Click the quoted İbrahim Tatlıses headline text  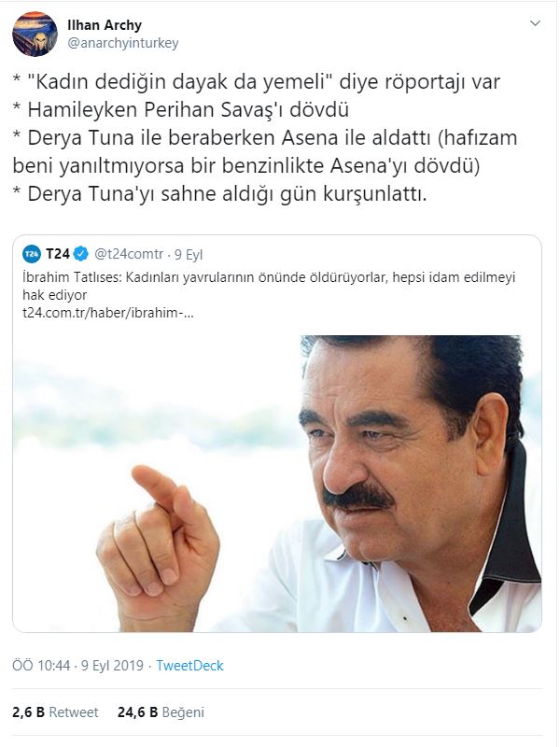point(269,286)
